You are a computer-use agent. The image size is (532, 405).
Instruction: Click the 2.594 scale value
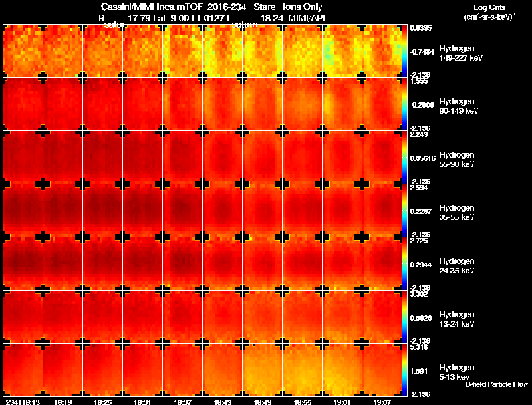(x=419, y=188)
